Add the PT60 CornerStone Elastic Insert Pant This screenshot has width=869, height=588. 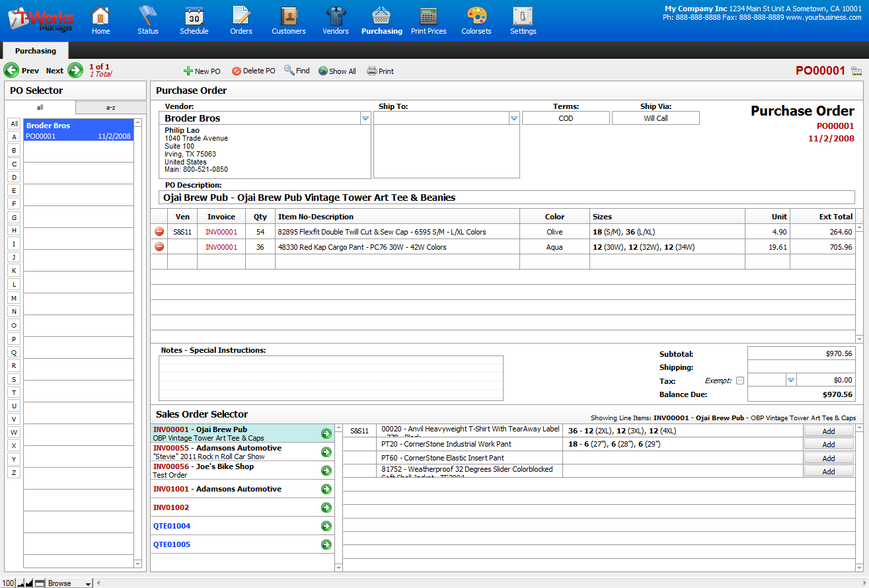(x=829, y=458)
